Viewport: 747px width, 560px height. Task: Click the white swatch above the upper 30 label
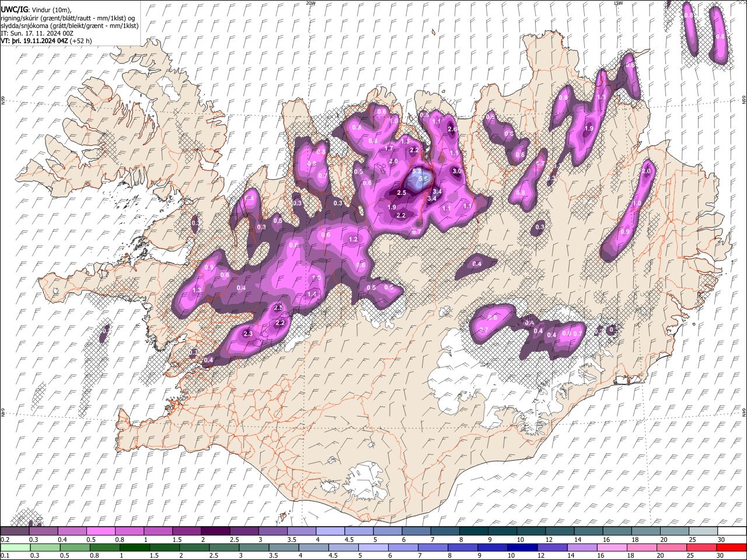pyautogui.click(x=732, y=531)
